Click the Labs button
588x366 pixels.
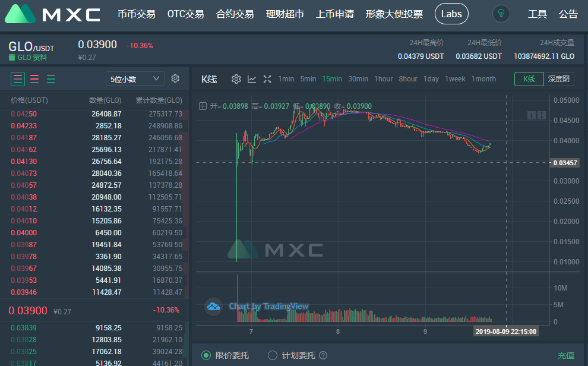(451, 14)
